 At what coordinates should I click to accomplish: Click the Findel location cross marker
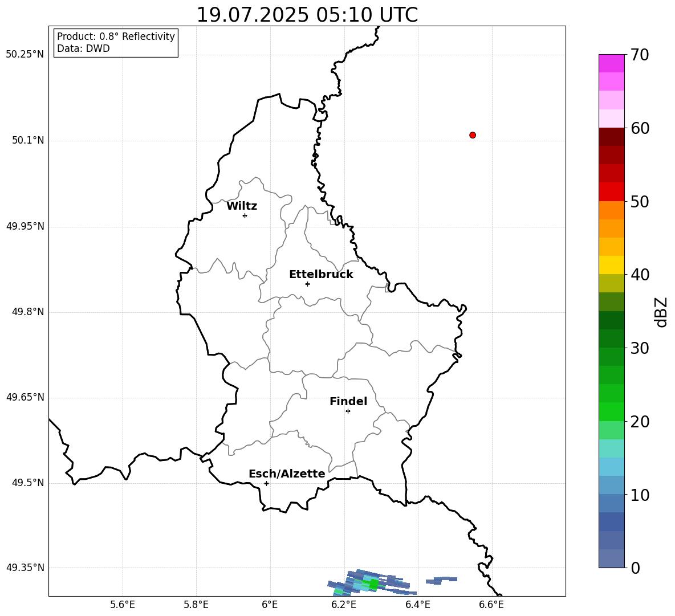coord(348,411)
